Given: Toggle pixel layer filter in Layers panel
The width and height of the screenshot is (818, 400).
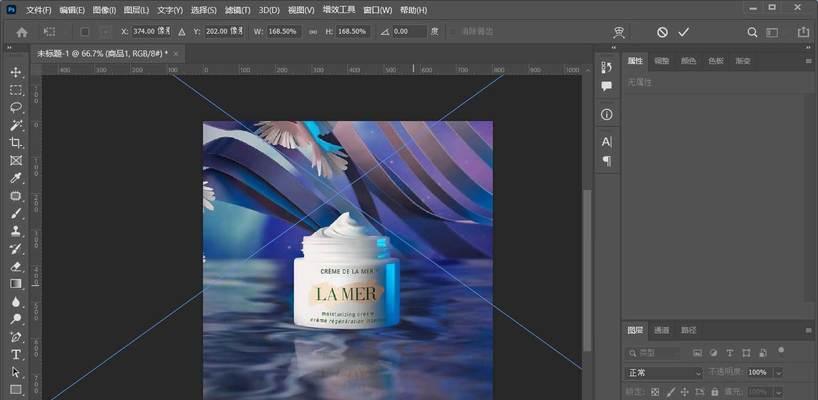Looking at the screenshot, I should tap(697, 353).
